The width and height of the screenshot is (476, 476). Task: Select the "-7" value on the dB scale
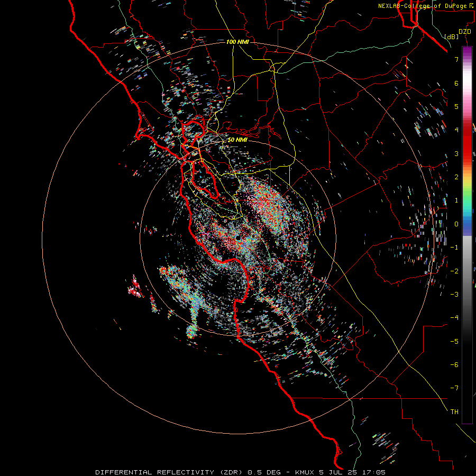[x=454, y=388]
